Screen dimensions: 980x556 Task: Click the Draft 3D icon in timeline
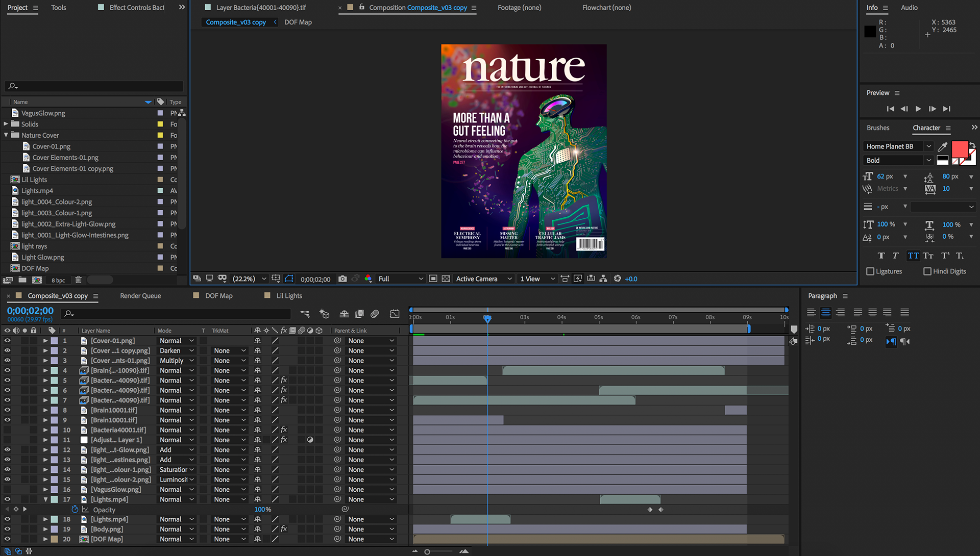324,314
